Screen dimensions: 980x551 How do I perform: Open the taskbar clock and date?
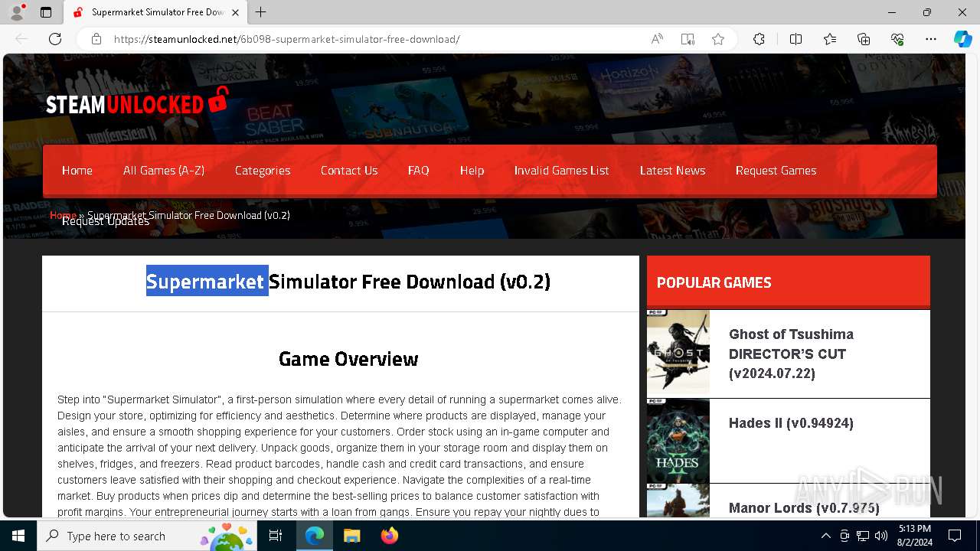coord(914,536)
